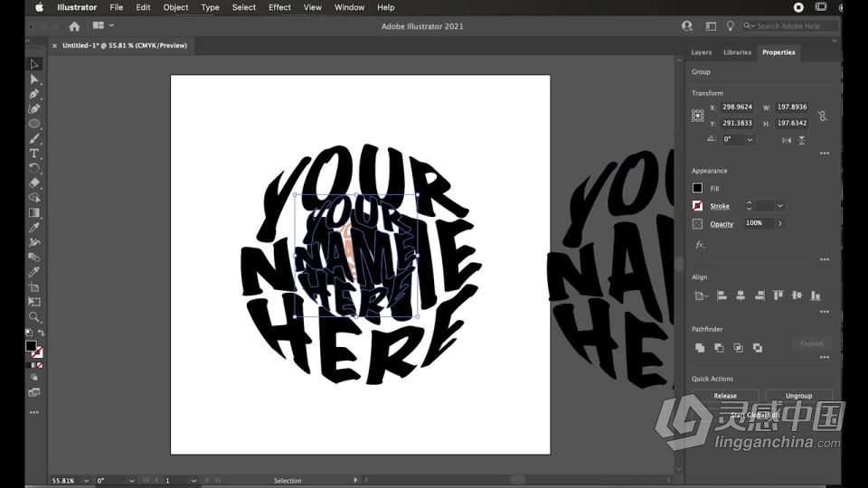This screenshot has width=868, height=488.
Task: Click Flip Horizontal icon in Transform
Action: coord(787,140)
